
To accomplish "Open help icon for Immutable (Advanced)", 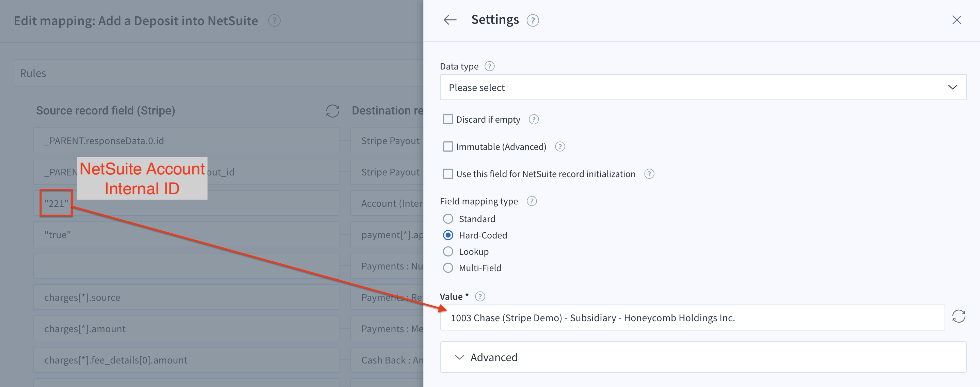I will pyautogui.click(x=560, y=146).
